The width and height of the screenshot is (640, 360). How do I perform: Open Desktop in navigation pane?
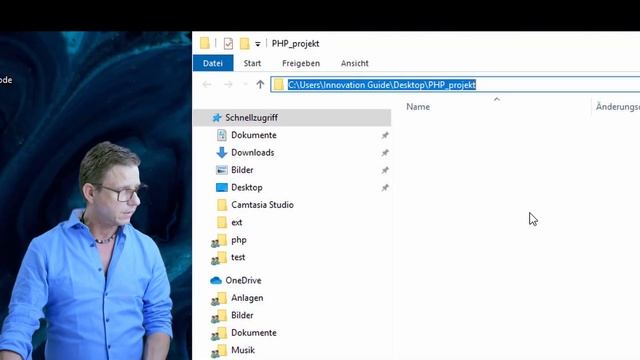[x=247, y=187]
